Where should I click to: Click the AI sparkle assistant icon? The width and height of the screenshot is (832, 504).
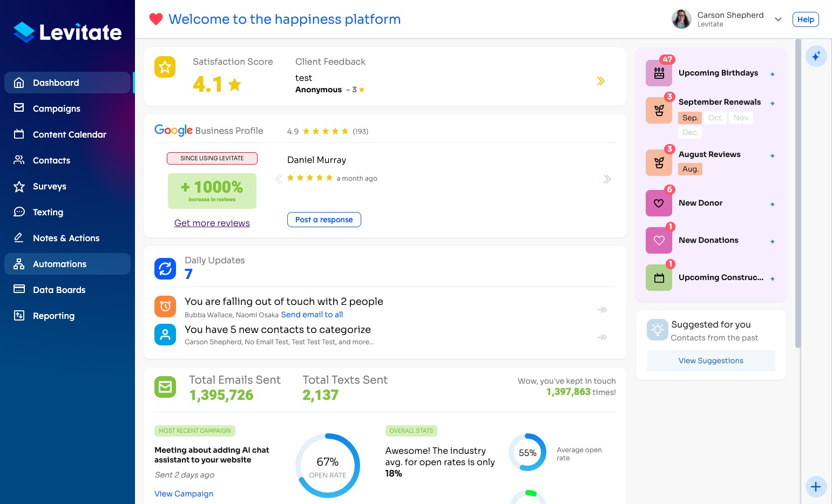click(x=816, y=56)
